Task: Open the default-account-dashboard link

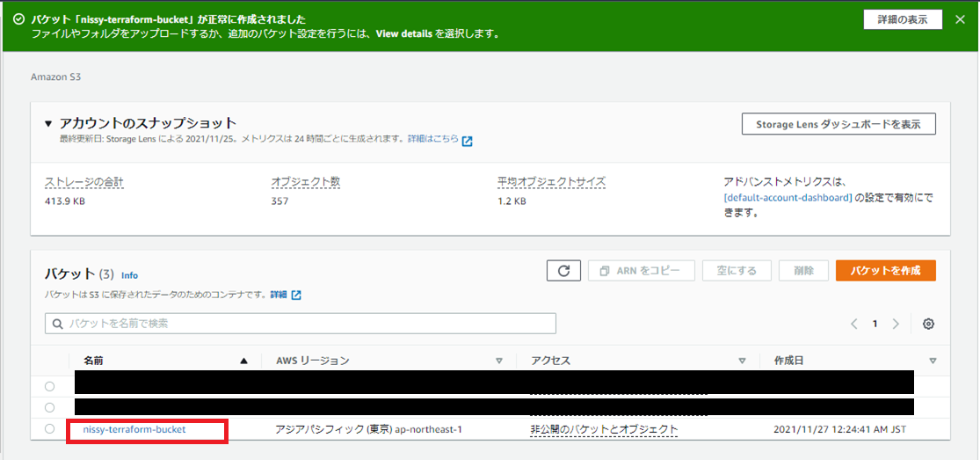Action: (x=788, y=197)
